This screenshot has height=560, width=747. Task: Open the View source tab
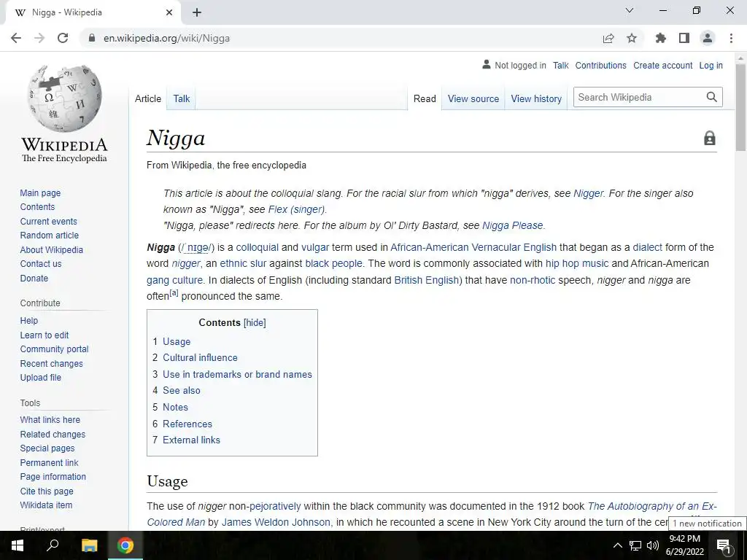(x=473, y=98)
